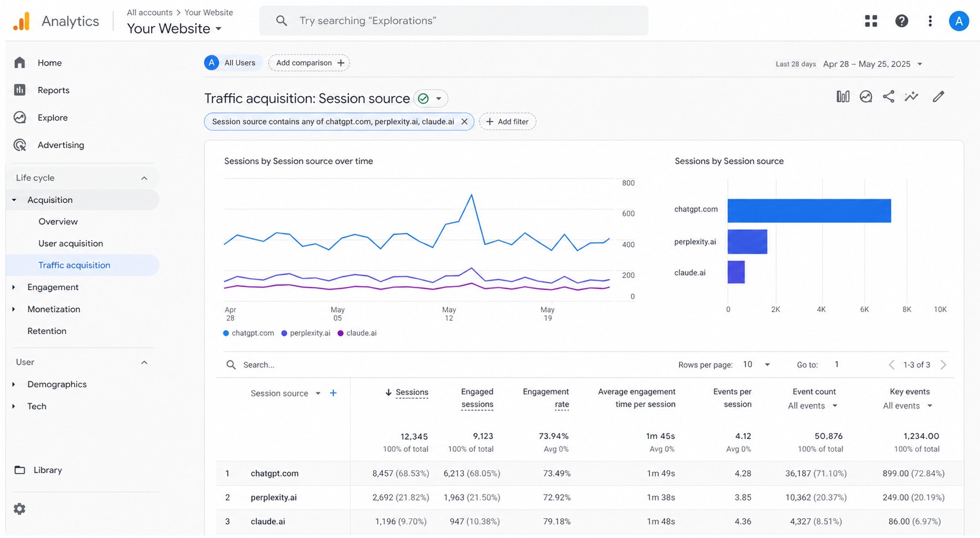The width and height of the screenshot is (980, 538).
Task: Click the Home icon in sidebar
Action: coord(20,63)
